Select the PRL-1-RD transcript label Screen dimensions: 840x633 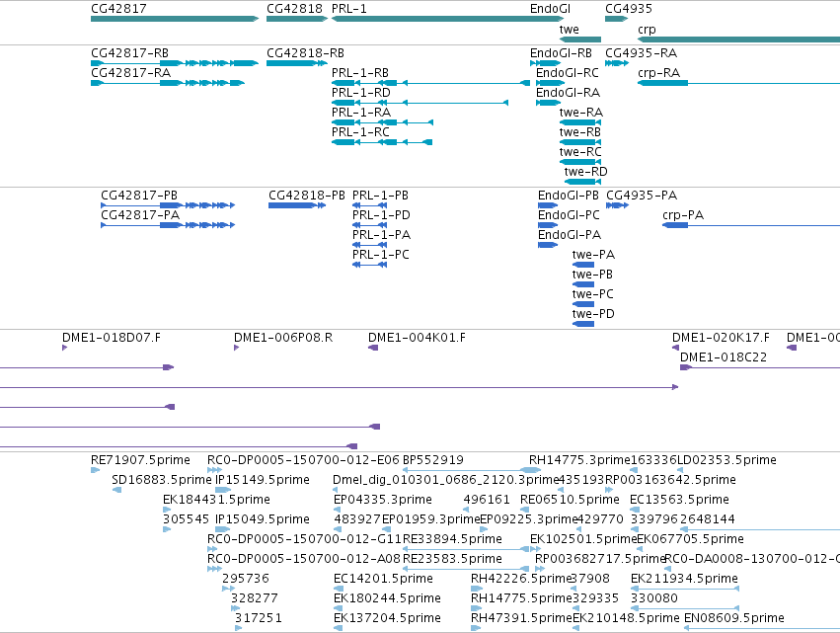361,93
